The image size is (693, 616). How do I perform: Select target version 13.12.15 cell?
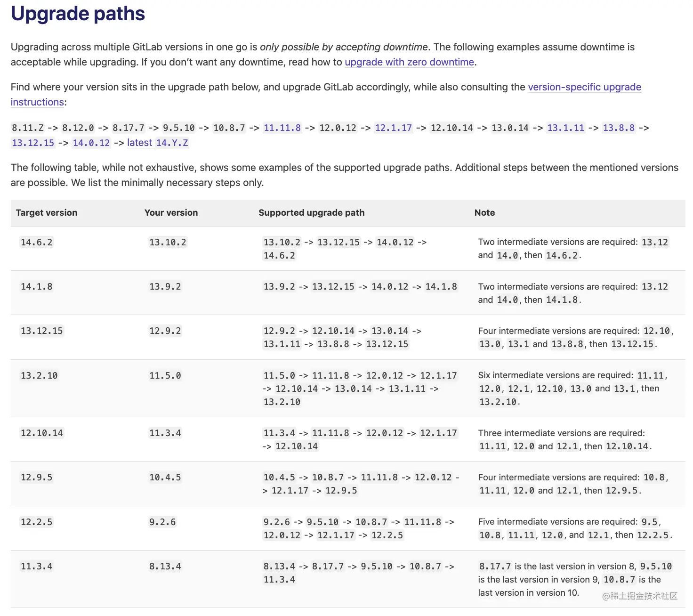42,331
